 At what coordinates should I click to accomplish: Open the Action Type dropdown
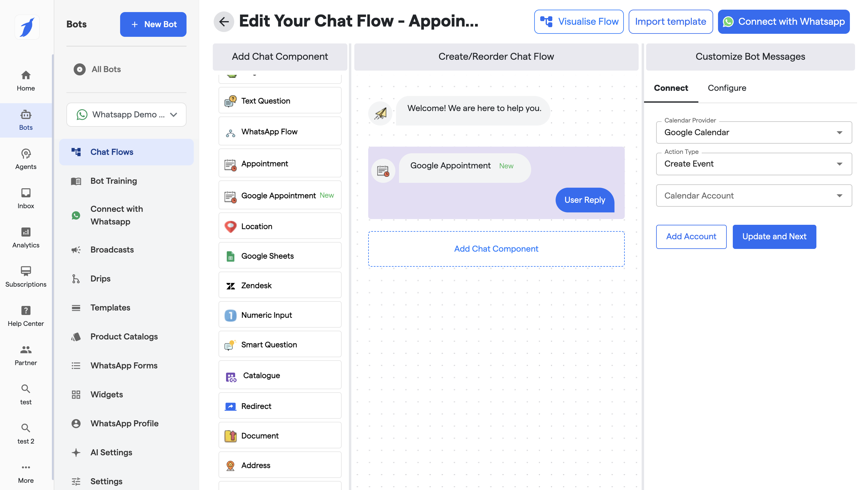pos(753,164)
